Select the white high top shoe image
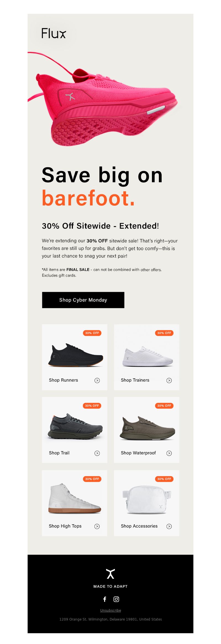This screenshot has height=644, width=221. 75,498
